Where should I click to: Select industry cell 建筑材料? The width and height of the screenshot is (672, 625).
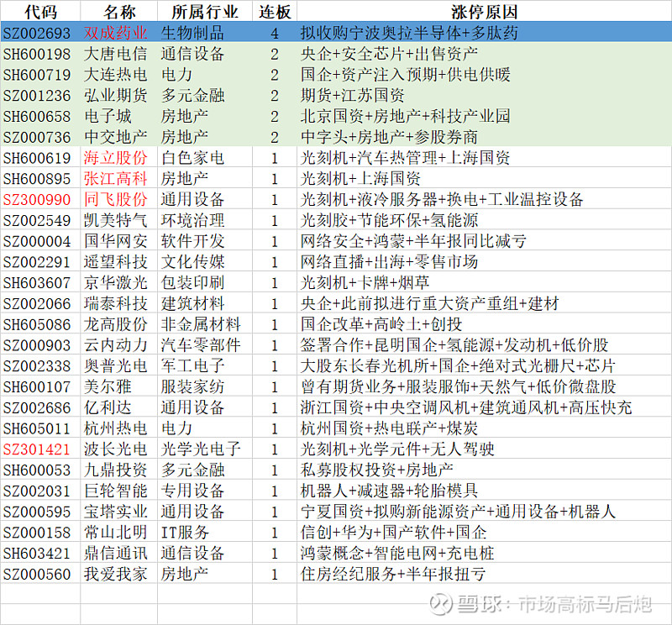pyautogui.click(x=192, y=304)
